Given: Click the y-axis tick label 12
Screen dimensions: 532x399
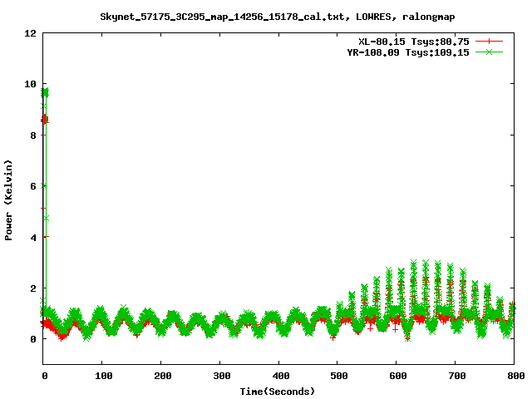Looking at the screenshot, I should (30, 33).
